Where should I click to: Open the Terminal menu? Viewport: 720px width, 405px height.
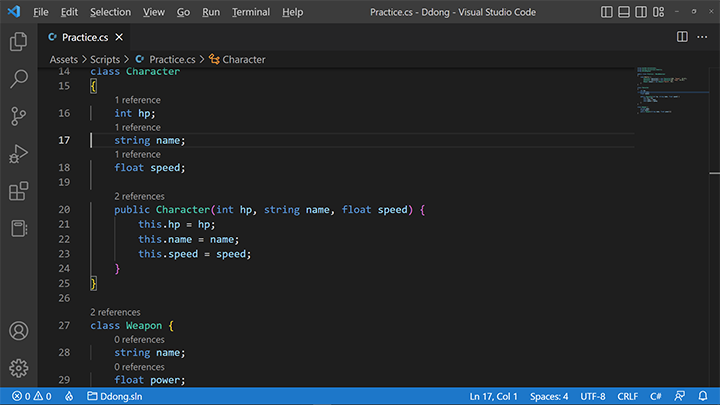coord(251,12)
